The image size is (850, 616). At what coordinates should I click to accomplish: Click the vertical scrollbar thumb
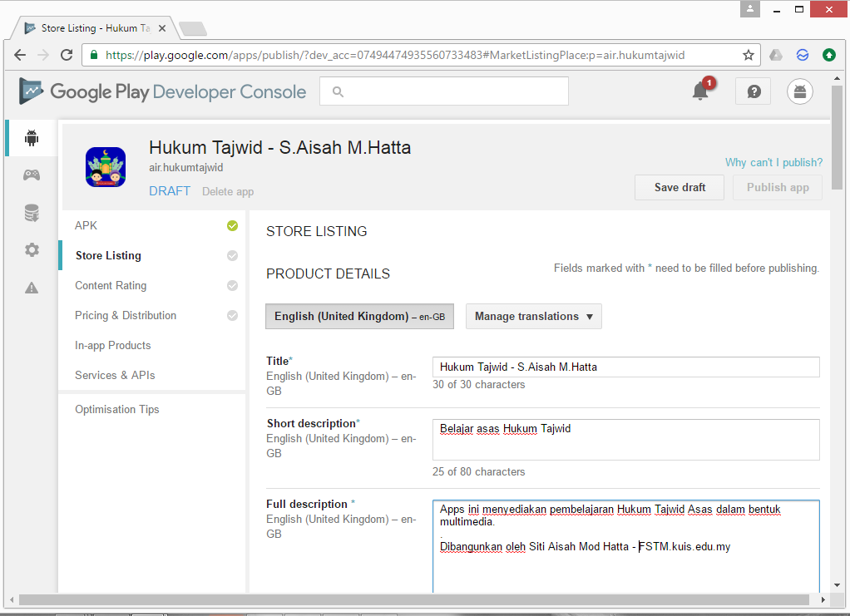pyautogui.click(x=837, y=137)
